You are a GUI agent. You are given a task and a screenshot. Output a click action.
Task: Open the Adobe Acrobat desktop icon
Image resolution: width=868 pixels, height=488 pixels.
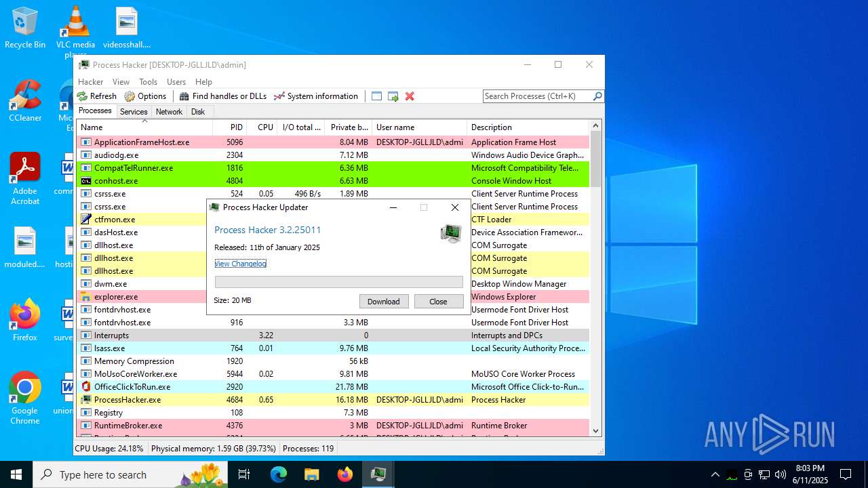point(25,178)
